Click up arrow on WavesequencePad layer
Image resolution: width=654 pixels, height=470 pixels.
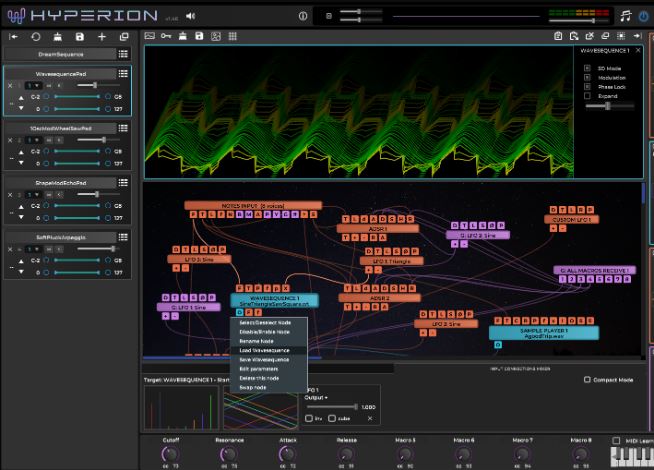pos(21,98)
